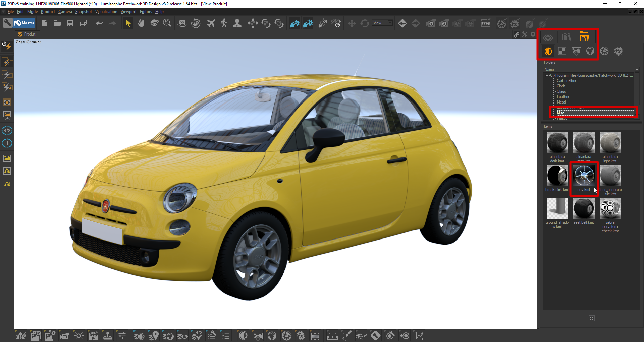Toggle the Trsp transparency button
Viewport: 644px width, 342px height.
coord(485,23)
